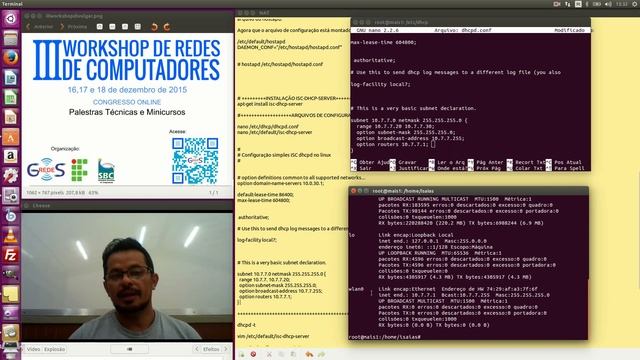The height and width of the screenshot is (360, 640).
Task: Go to Anterior image
Action: tap(40, 27)
